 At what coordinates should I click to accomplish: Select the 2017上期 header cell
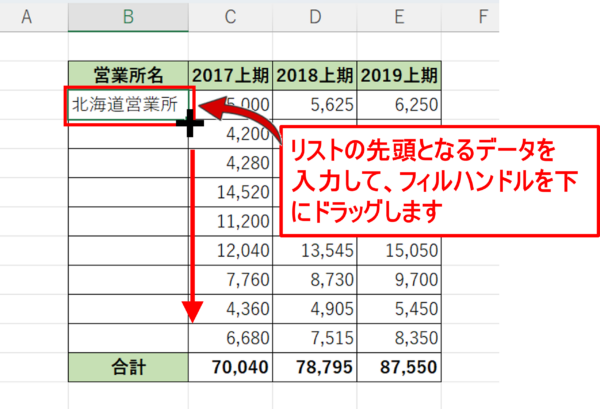tap(231, 75)
